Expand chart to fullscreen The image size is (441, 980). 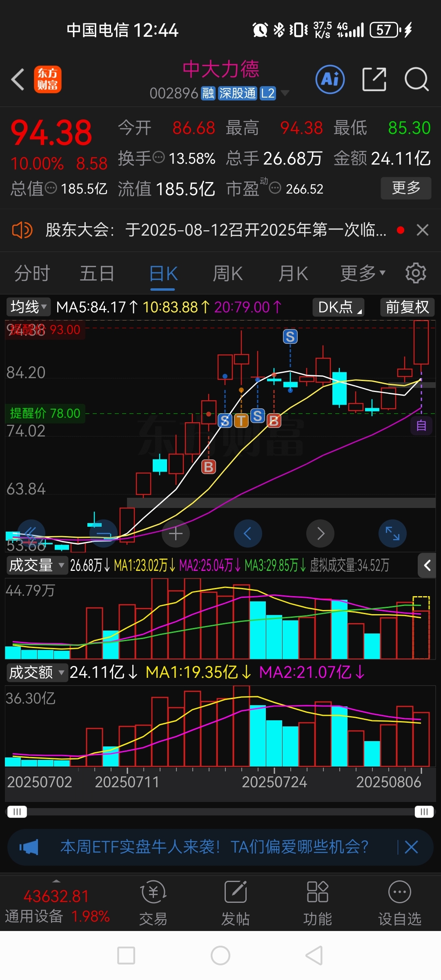coord(392,533)
